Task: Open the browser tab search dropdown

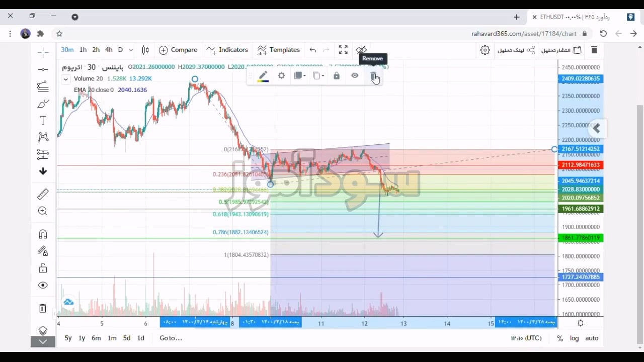Action: click(x=75, y=17)
